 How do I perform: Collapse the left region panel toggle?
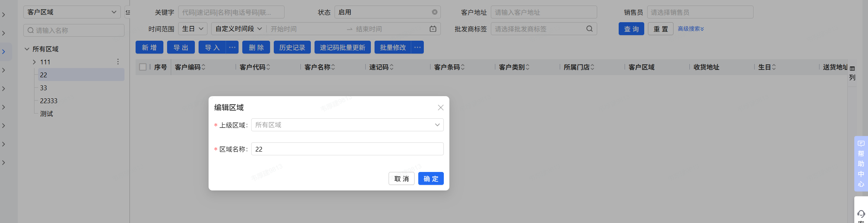tap(128, 12)
